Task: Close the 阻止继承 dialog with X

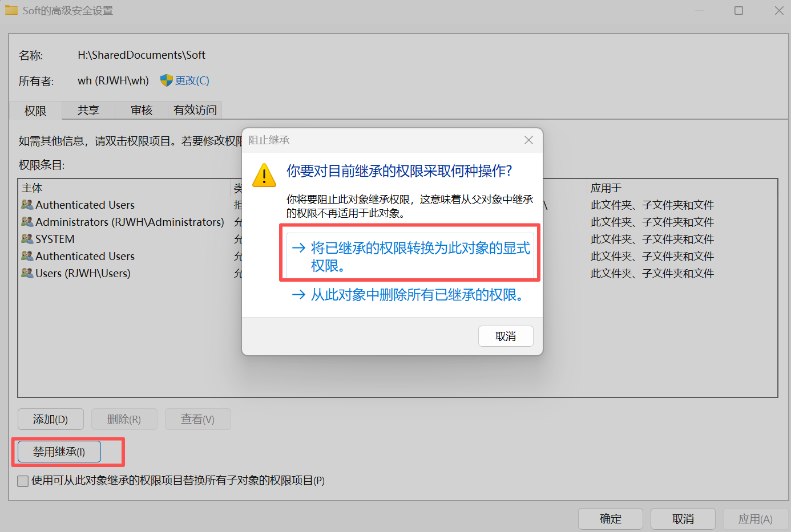Action: (528, 140)
